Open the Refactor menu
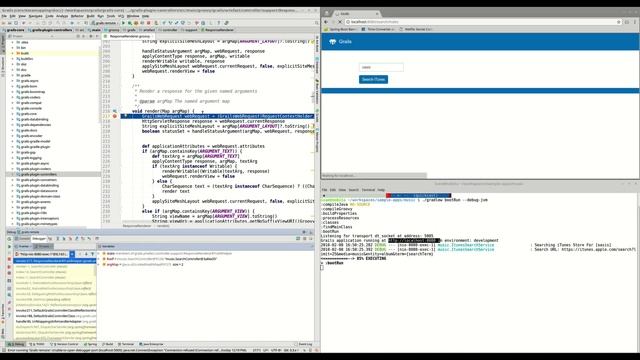 pyautogui.click(x=77, y=16)
